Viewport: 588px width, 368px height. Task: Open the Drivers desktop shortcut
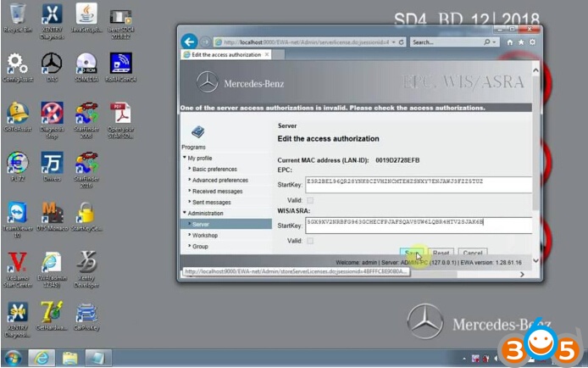(53, 166)
